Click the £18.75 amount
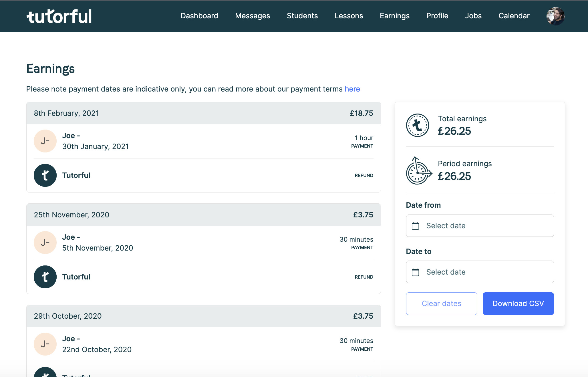588x377 pixels. 361,113
